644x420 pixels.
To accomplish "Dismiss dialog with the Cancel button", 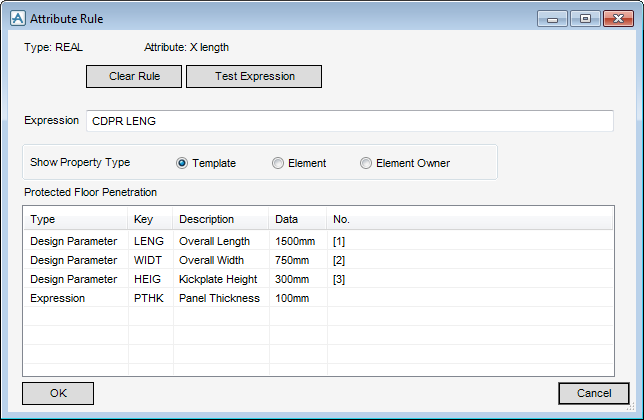I will [x=593, y=393].
